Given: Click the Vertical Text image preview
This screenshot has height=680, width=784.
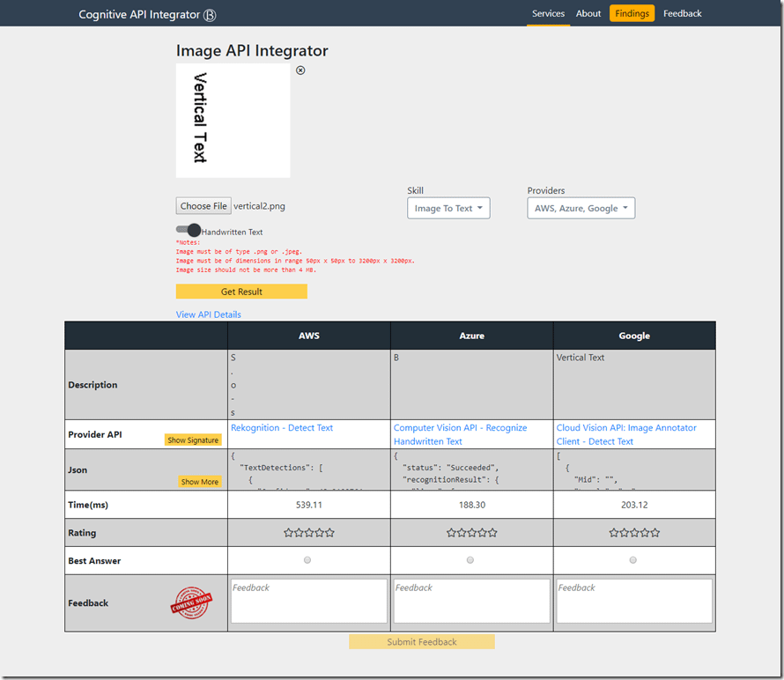Looking at the screenshot, I should [x=233, y=120].
